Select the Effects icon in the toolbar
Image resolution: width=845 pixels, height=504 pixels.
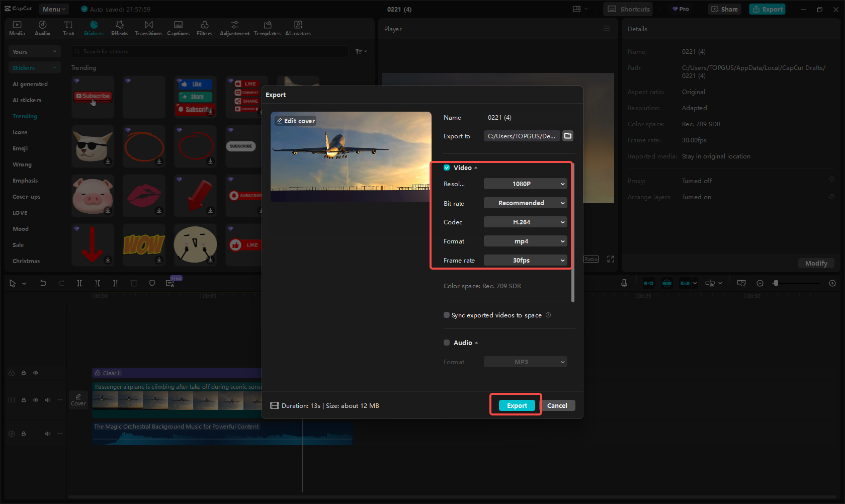[119, 28]
